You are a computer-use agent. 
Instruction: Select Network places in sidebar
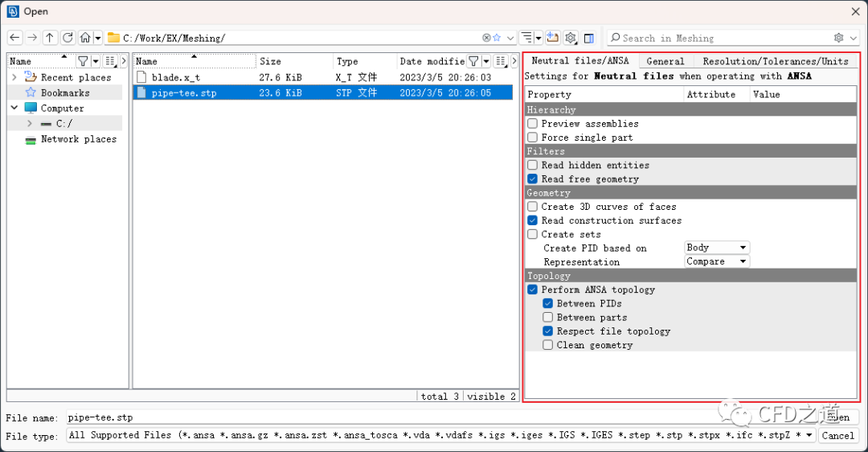click(79, 139)
